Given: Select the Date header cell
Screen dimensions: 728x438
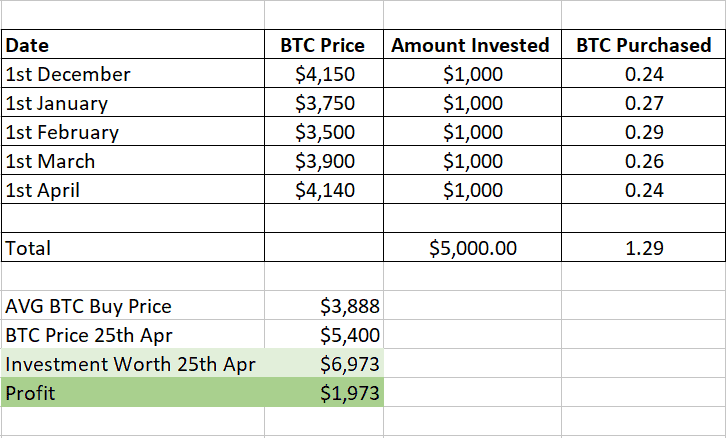Looking at the screenshot, I should [133, 45].
